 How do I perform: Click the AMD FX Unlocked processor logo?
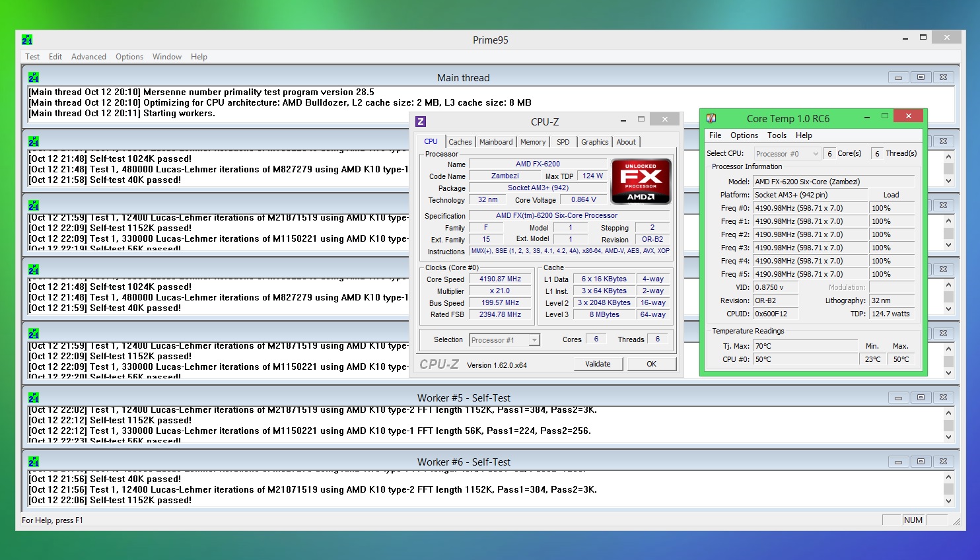click(641, 181)
